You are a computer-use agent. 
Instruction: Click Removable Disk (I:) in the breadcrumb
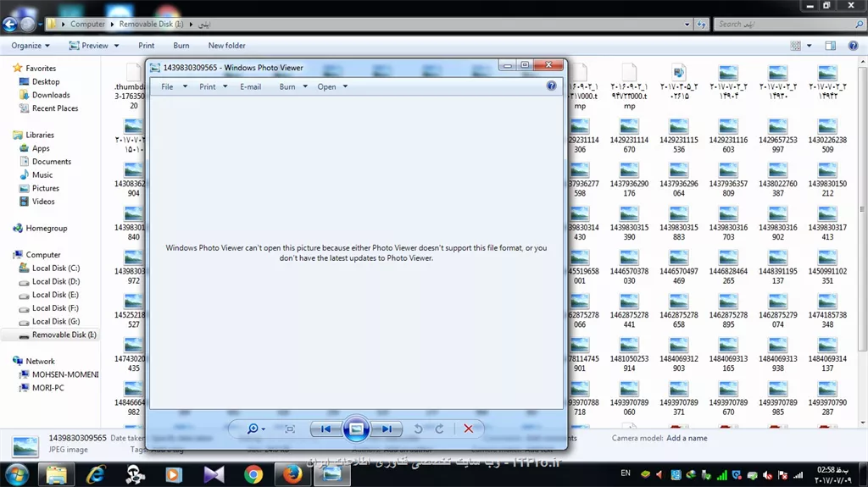click(x=151, y=25)
